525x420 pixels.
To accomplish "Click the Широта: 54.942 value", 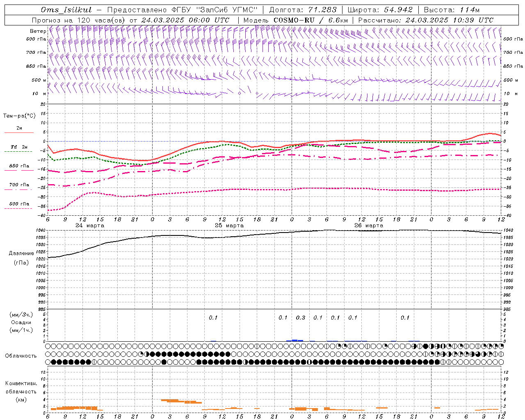I will (x=380, y=10).
